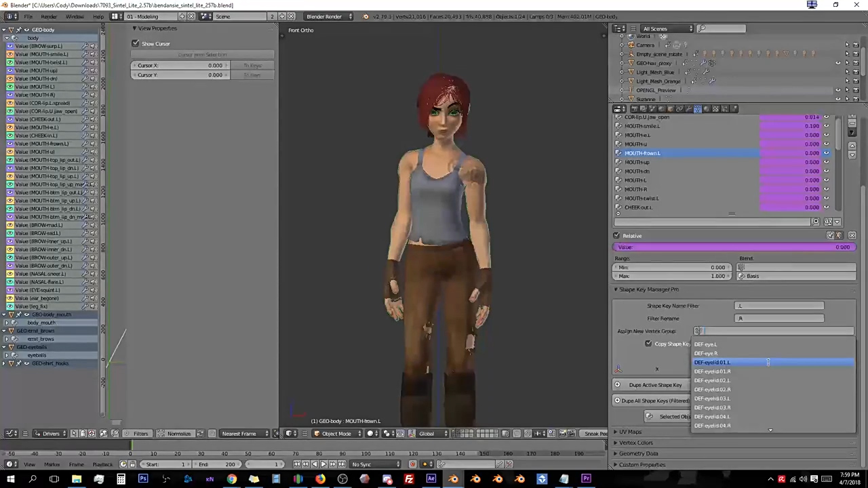
Task: Click the shape key Value slider
Action: (734, 247)
